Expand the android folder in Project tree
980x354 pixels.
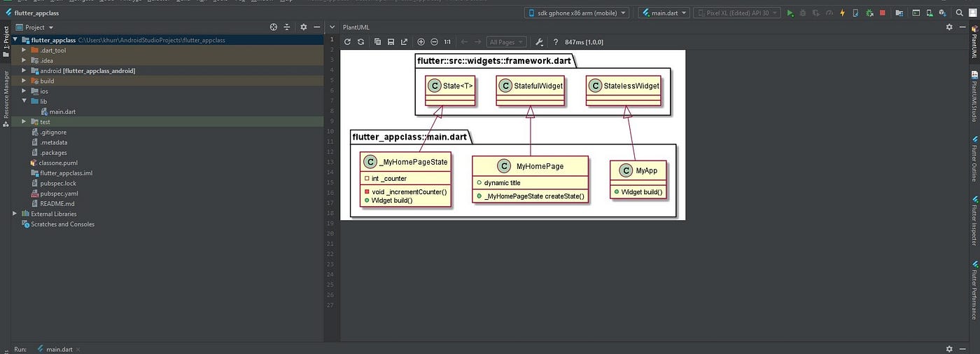point(24,71)
